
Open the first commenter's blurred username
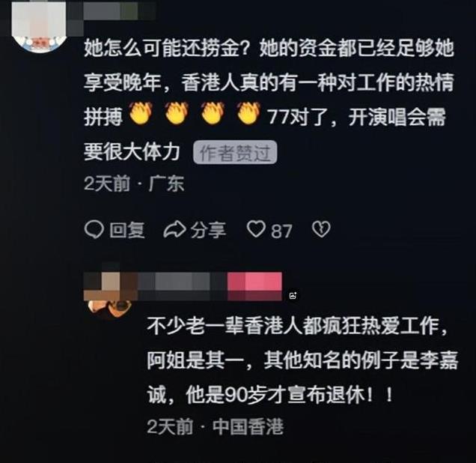pyautogui.click(x=119, y=11)
